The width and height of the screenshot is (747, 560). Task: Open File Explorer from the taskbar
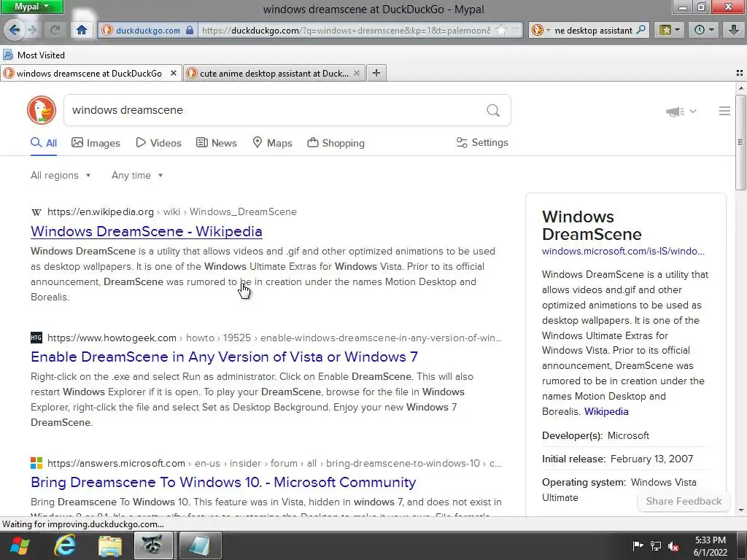pos(110,545)
